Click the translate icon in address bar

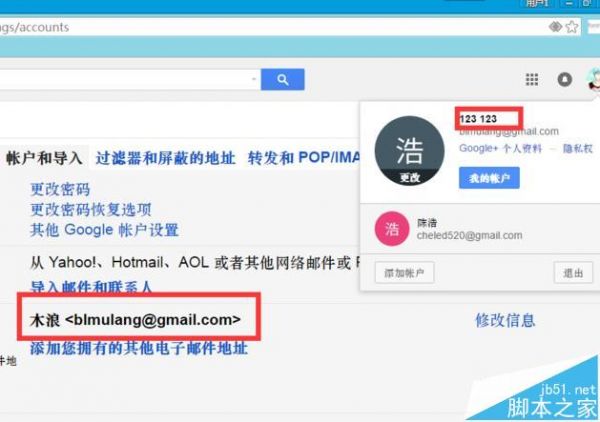point(555,27)
